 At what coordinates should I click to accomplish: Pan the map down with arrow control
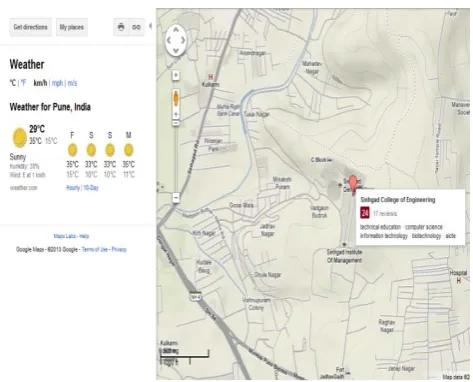coord(176,51)
